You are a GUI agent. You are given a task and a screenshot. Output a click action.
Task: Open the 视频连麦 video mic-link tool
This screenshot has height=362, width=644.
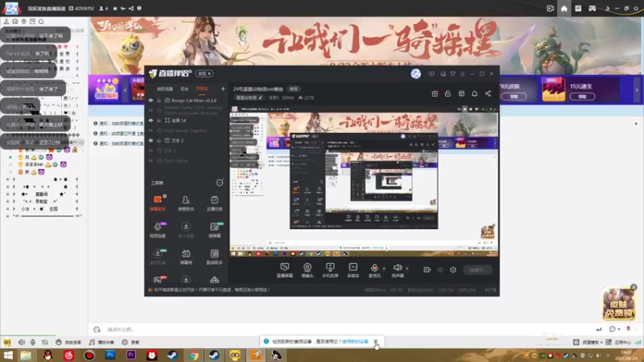tap(157, 230)
